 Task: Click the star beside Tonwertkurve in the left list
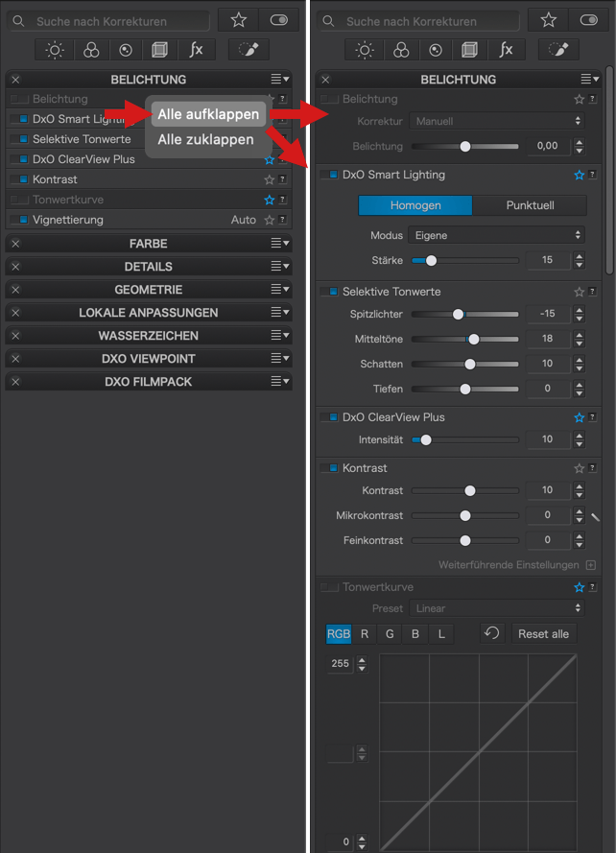[x=269, y=201]
